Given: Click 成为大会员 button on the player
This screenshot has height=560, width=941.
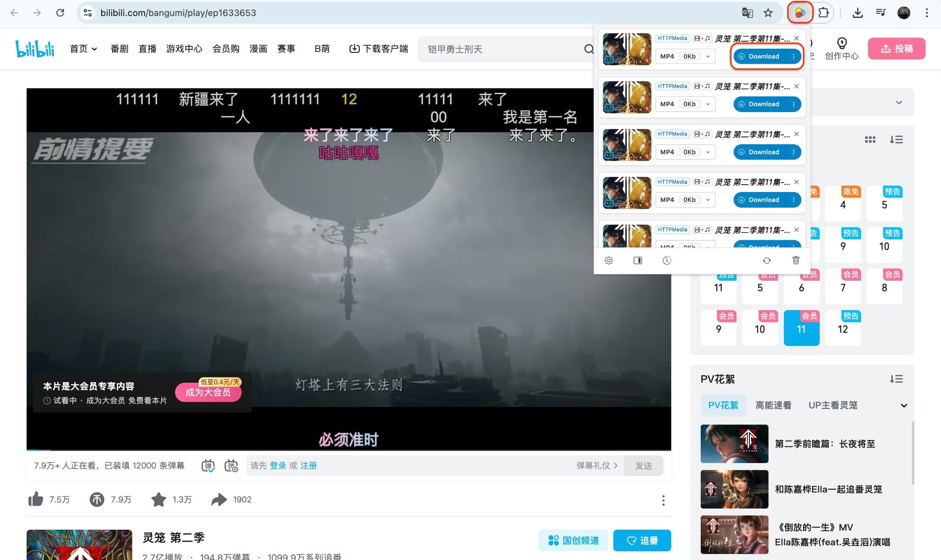Looking at the screenshot, I should click(x=208, y=392).
